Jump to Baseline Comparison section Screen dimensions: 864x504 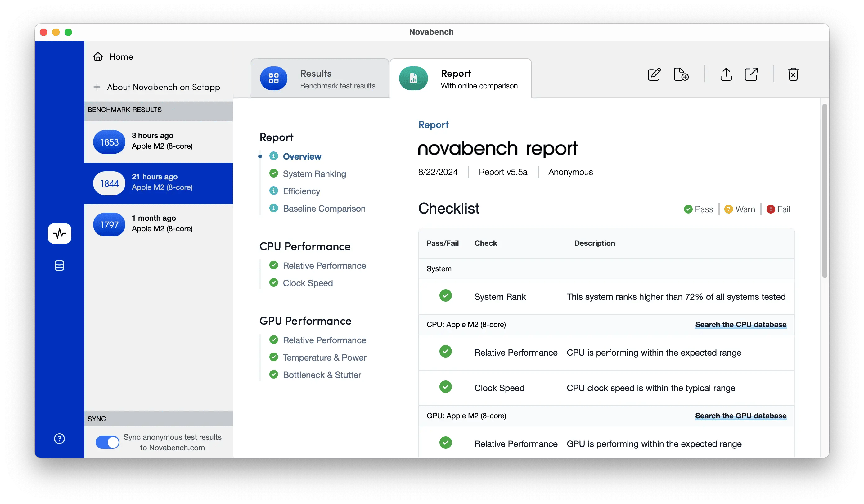[324, 209]
